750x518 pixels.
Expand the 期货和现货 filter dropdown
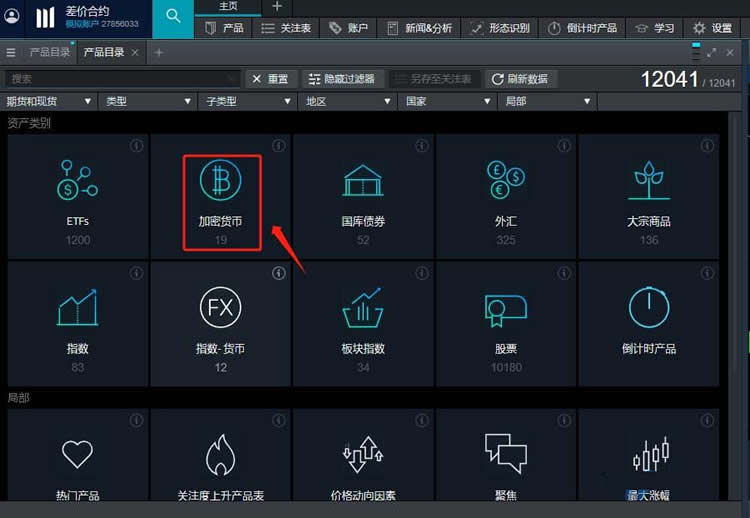48,101
